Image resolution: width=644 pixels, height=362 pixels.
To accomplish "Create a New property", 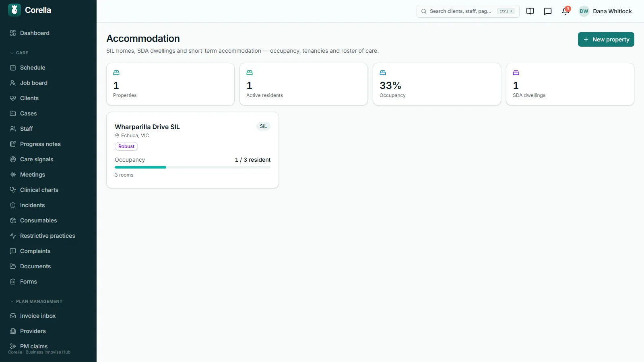I will pyautogui.click(x=606, y=39).
